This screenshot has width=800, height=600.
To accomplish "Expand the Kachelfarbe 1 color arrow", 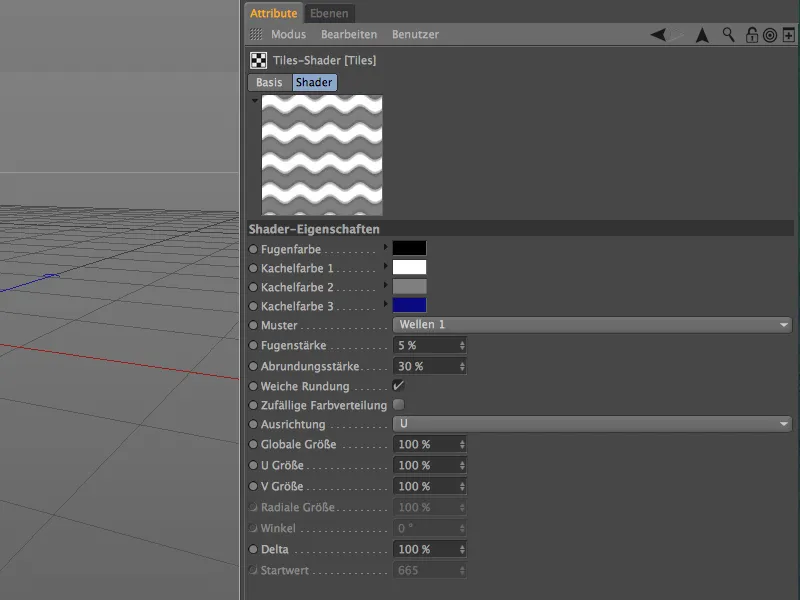I will [x=386, y=266].
